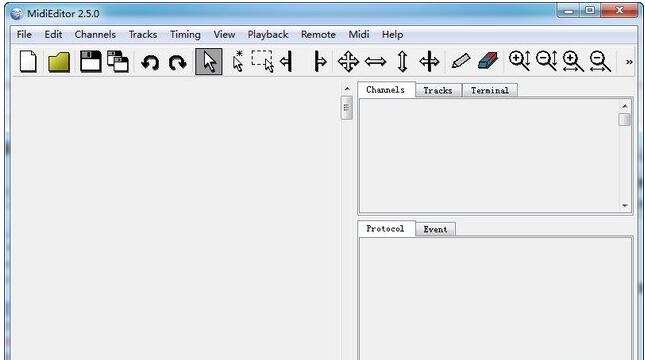Select the pencil new-note tool

(461, 61)
